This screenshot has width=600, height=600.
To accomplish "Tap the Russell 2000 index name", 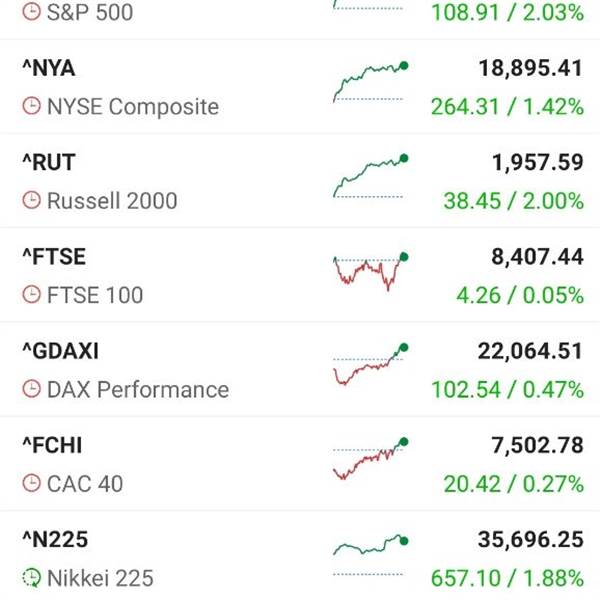I will (112, 201).
